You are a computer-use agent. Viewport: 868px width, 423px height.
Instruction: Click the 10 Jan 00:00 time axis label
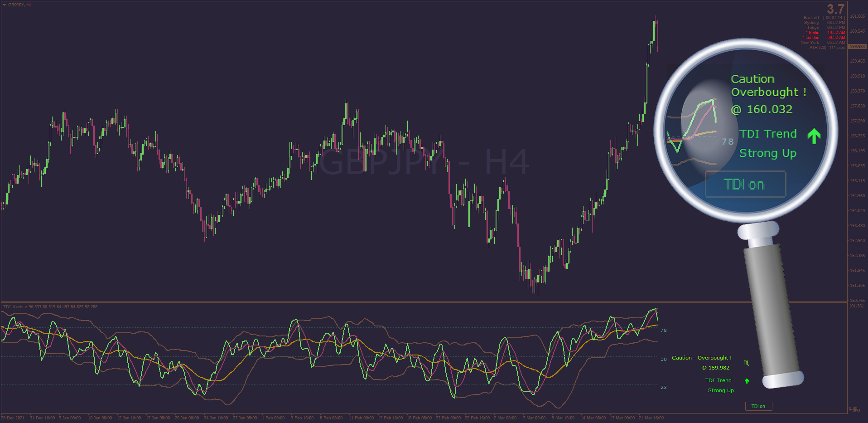pos(100,418)
